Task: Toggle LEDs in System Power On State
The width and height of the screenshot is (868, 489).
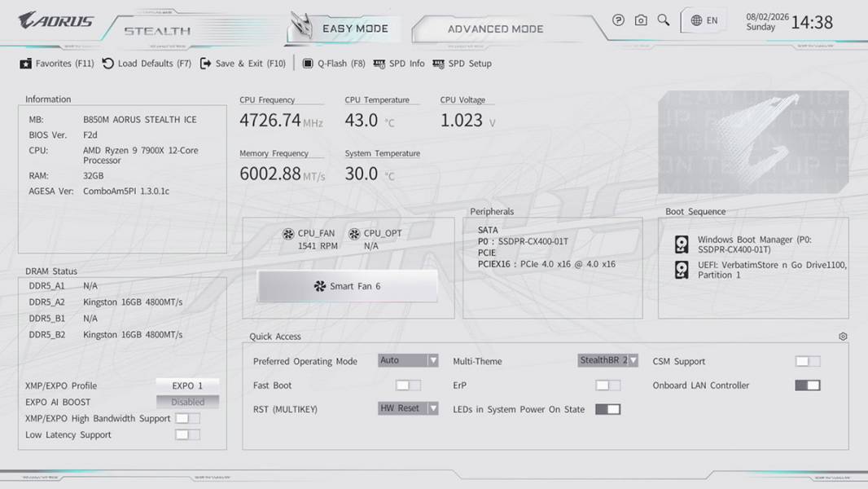Action: tap(607, 409)
